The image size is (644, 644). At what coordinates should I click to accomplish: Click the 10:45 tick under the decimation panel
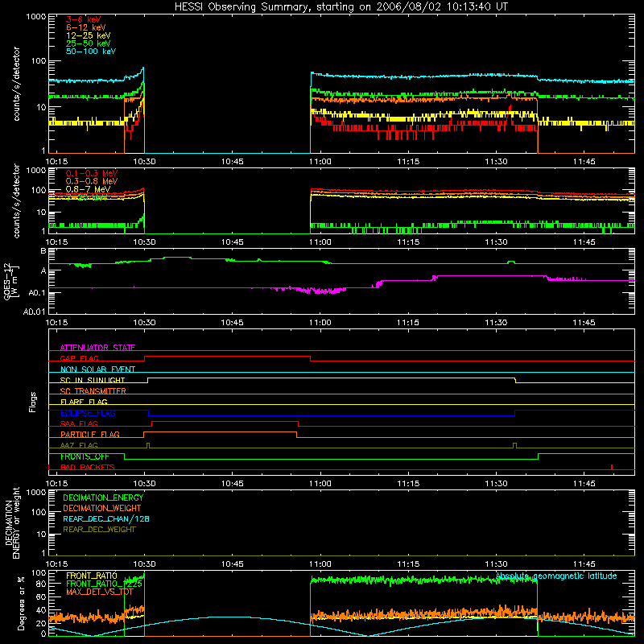(x=232, y=564)
